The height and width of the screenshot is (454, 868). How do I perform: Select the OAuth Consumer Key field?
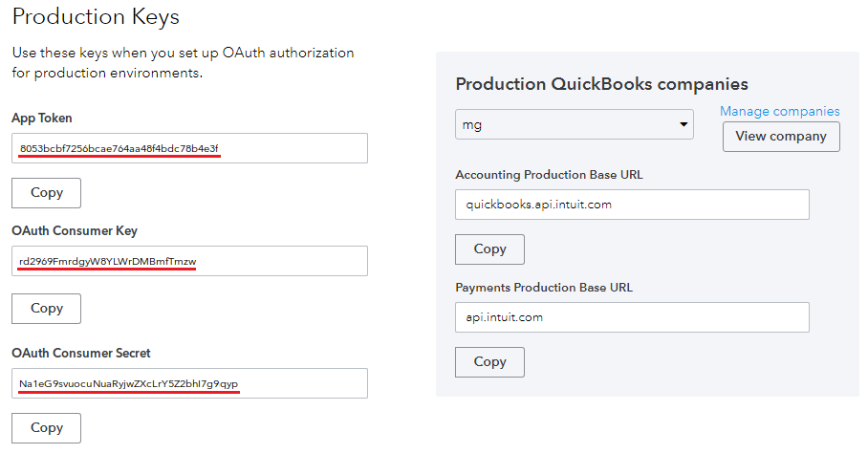[189, 261]
